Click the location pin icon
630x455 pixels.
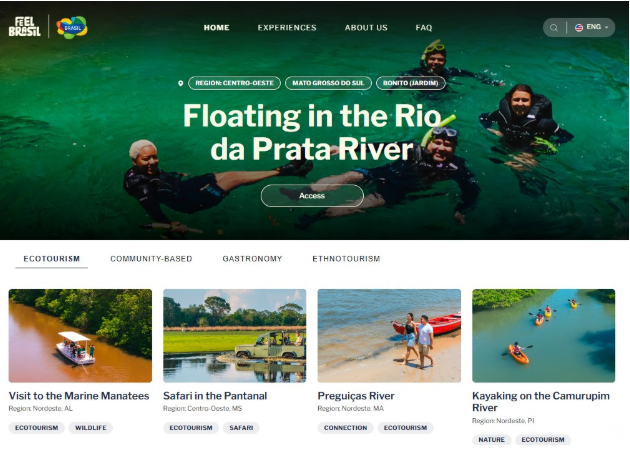(x=180, y=83)
